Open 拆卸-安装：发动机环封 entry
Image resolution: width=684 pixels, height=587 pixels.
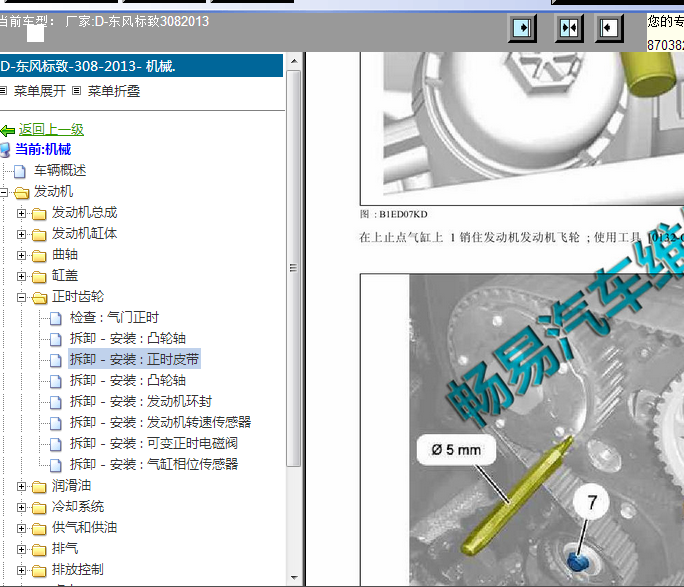click(x=140, y=401)
